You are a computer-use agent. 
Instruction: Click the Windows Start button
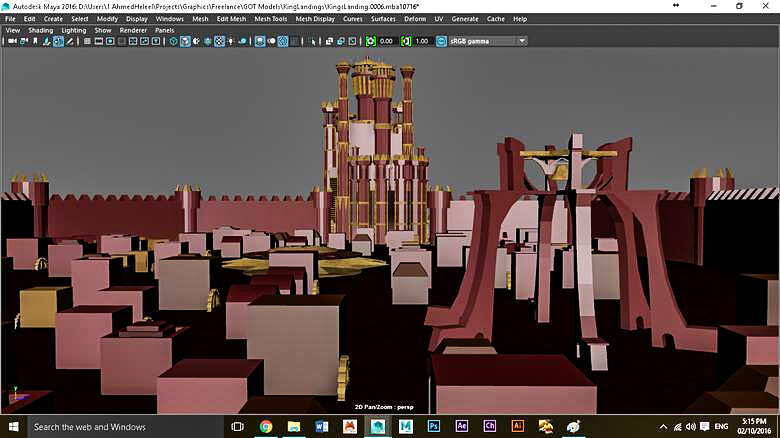point(13,427)
